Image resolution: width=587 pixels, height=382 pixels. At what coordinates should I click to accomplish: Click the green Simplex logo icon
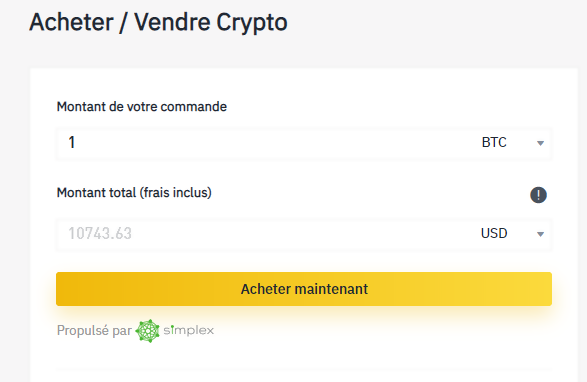(x=147, y=331)
